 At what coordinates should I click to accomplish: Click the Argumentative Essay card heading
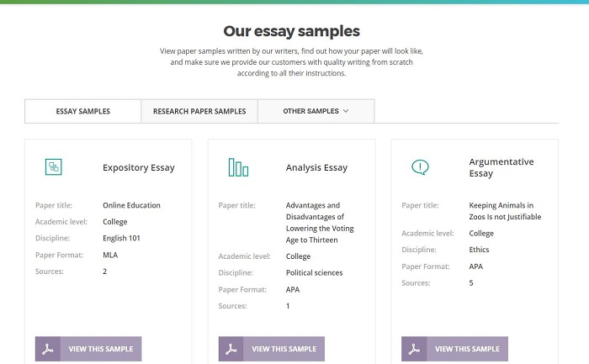[x=501, y=167]
